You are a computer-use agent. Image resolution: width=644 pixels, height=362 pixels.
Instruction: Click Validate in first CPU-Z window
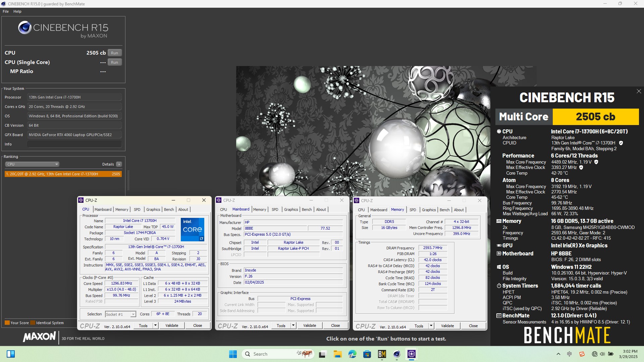point(172,325)
